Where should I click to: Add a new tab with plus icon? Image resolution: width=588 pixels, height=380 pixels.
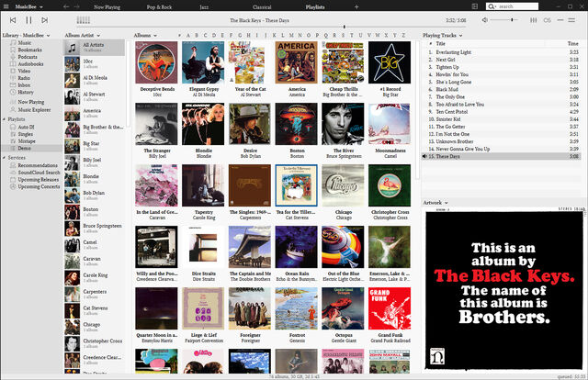tap(356, 6)
